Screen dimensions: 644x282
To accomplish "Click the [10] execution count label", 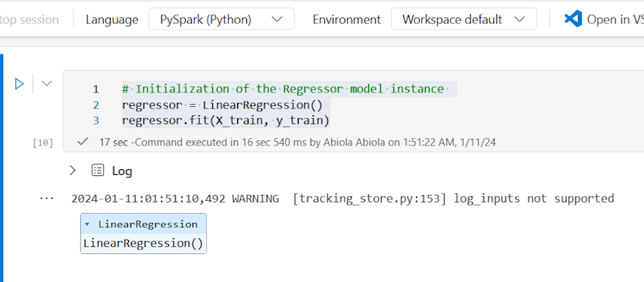I will (x=43, y=143).
